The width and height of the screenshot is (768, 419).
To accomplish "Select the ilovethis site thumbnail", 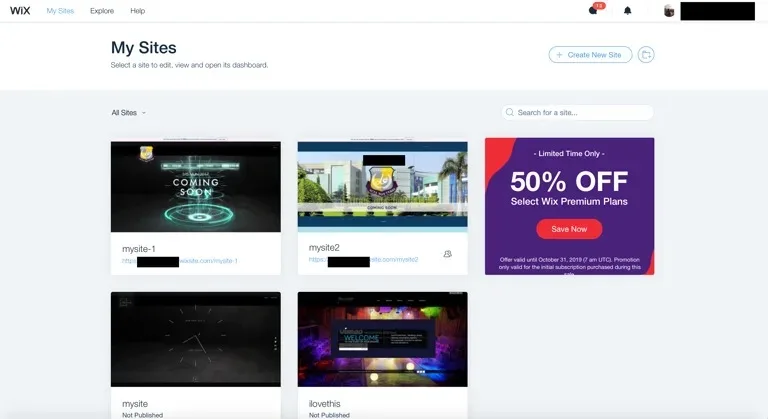I will click(x=383, y=339).
